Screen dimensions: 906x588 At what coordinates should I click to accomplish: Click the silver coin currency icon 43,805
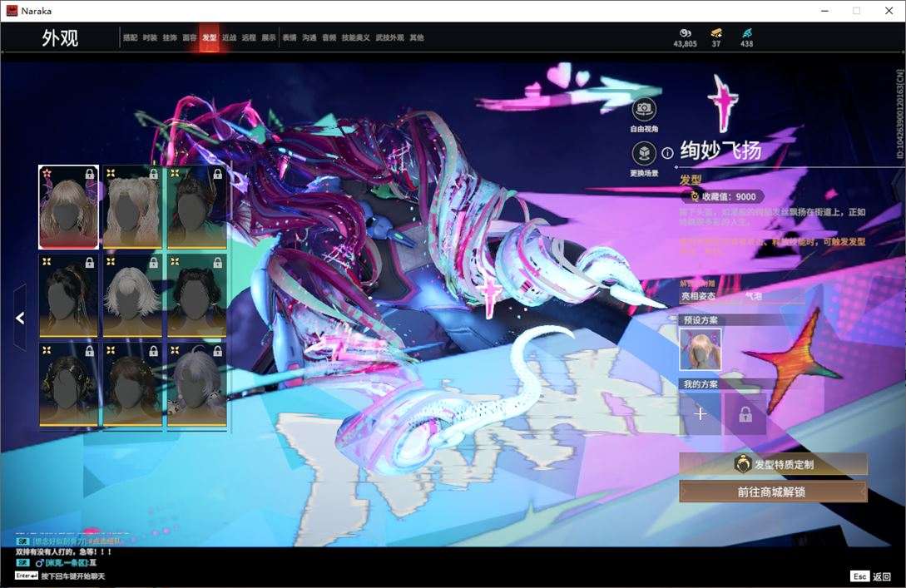685,33
